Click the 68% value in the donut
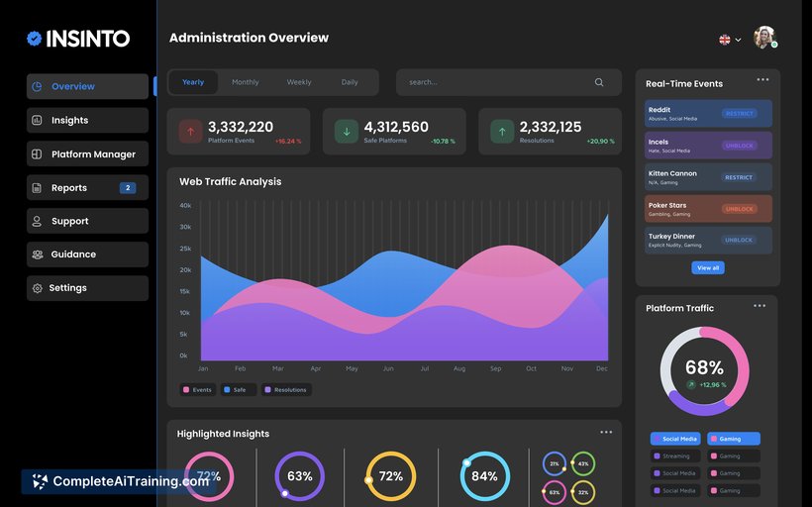The width and height of the screenshot is (812, 507). click(x=704, y=367)
